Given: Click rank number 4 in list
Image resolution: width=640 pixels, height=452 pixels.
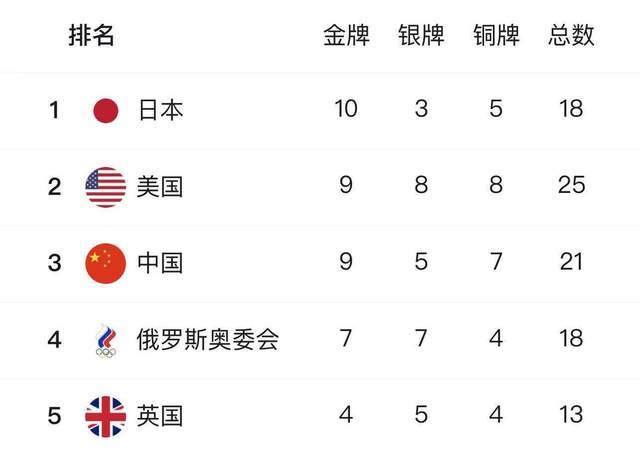Looking at the screenshot, I should click(55, 340).
